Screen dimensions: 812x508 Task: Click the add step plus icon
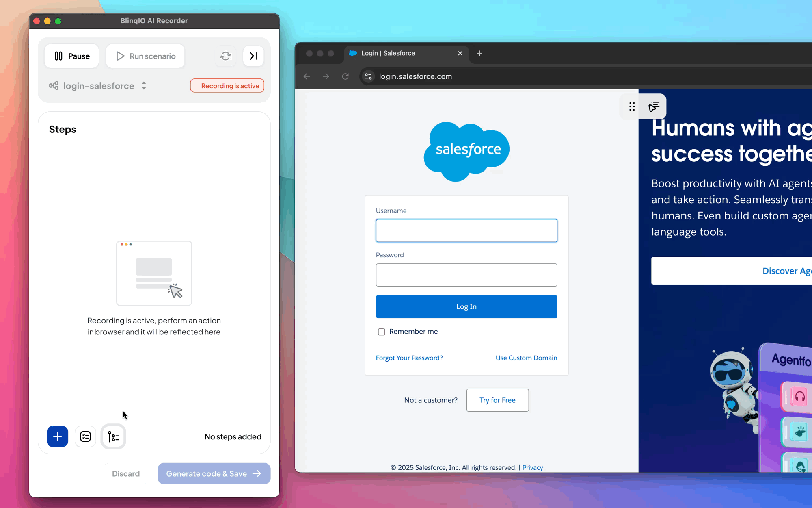[x=57, y=436]
